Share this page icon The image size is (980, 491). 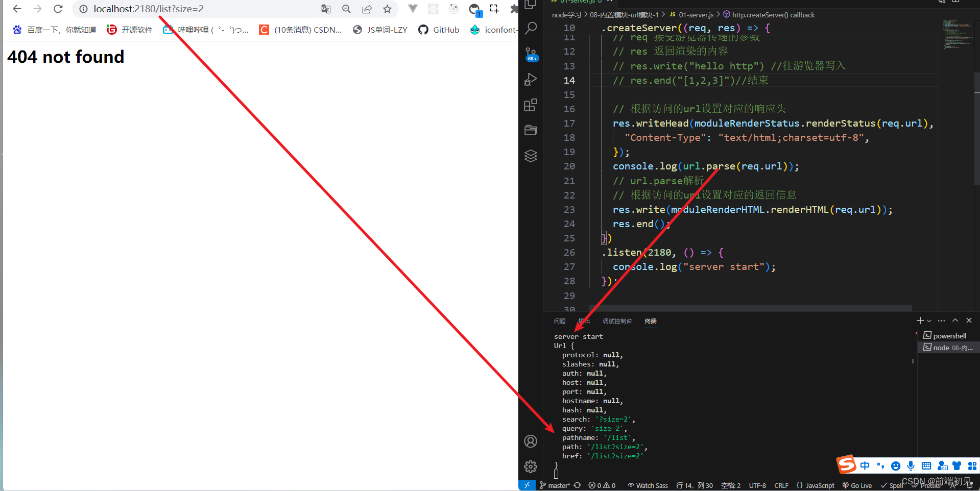[x=367, y=9]
